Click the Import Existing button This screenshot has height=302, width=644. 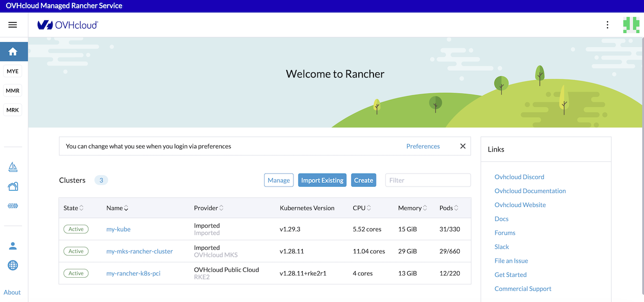322,180
